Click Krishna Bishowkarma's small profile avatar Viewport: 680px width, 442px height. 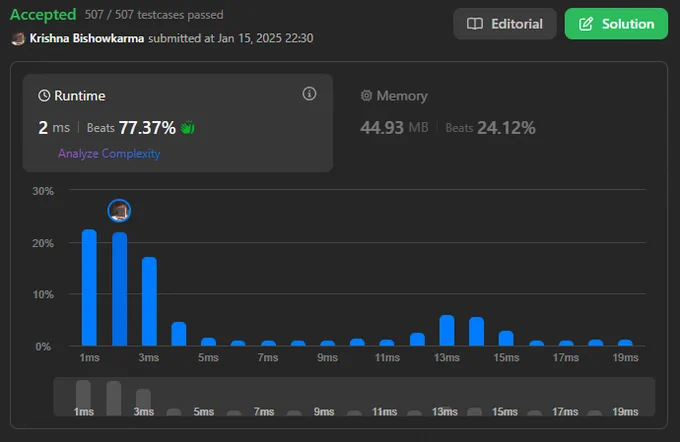pos(18,39)
